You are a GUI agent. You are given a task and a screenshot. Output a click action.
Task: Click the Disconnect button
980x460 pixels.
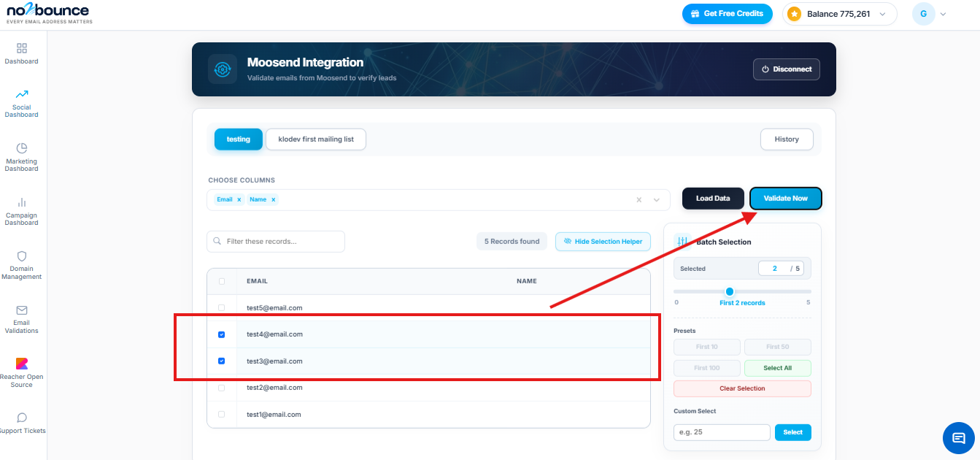[x=787, y=69]
